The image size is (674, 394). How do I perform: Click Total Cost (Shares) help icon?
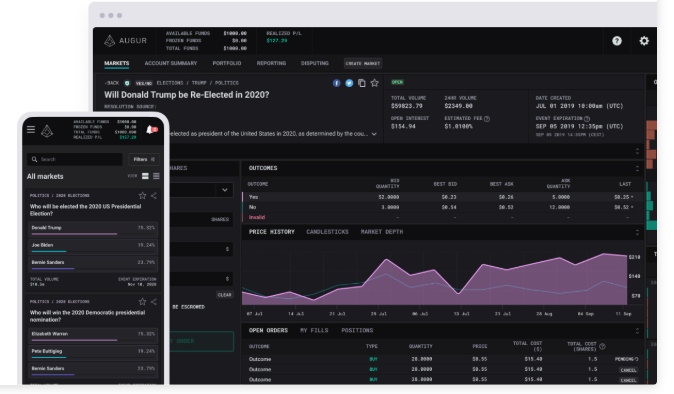tap(602, 346)
